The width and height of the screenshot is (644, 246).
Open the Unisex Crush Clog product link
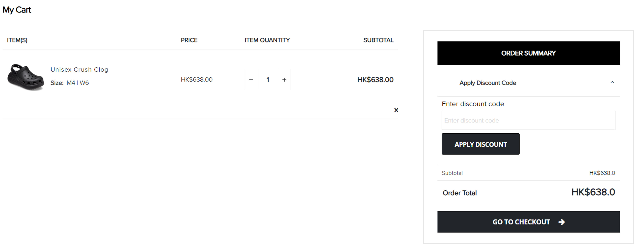pos(79,70)
